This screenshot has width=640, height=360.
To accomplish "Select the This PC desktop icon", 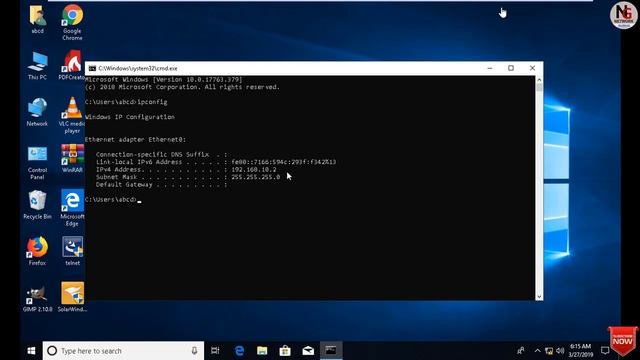I will tap(38, 66).
